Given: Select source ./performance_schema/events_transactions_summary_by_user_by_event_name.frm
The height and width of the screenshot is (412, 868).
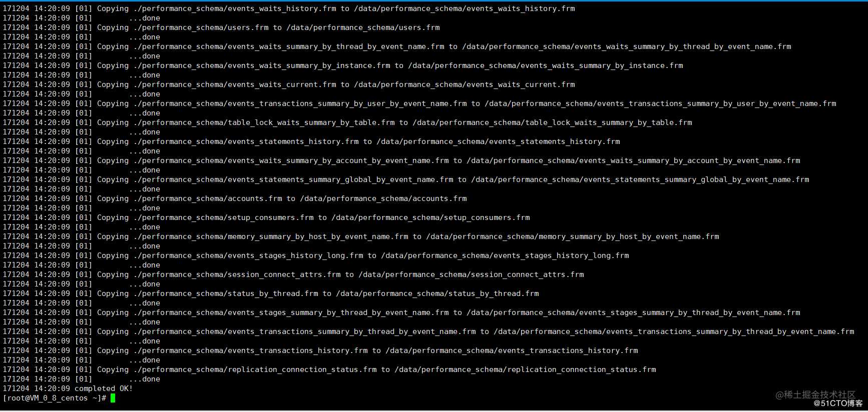Looking at the screenshot, I should click(x=300, y=103).
